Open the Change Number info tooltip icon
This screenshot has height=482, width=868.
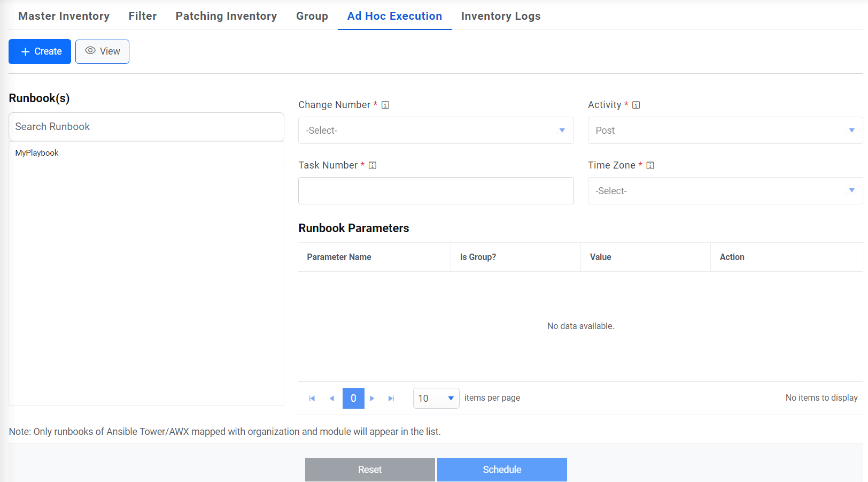pos(385,105)
